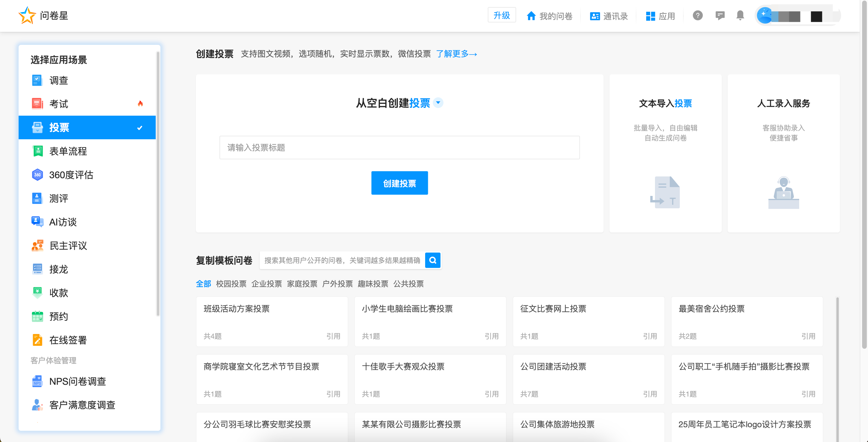Choose the AI访谈 scenario
Image resolution: width=868 pixels, height=442 pixels.
[x=63, y=222]
